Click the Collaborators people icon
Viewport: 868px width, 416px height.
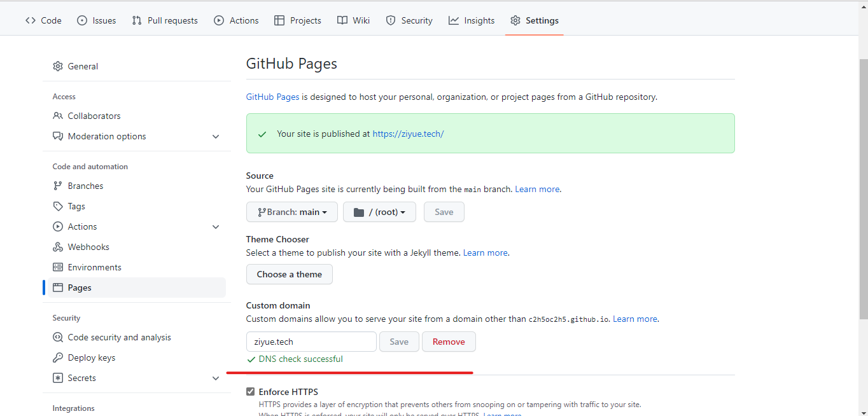coord(58,116)
